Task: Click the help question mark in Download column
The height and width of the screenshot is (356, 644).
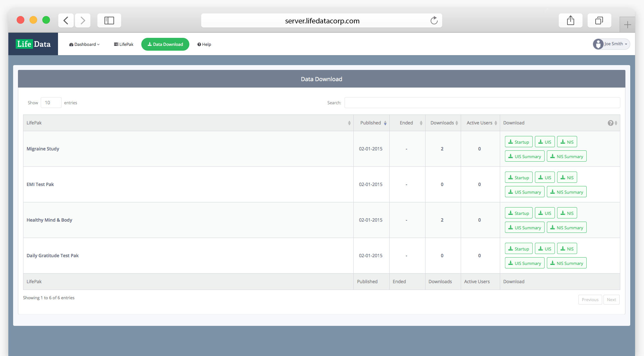Action: coord(610,123)
